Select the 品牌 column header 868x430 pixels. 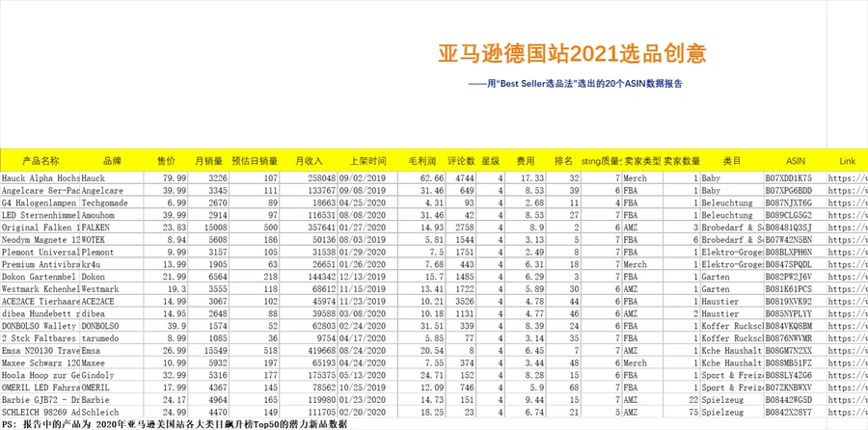[112, 161]
